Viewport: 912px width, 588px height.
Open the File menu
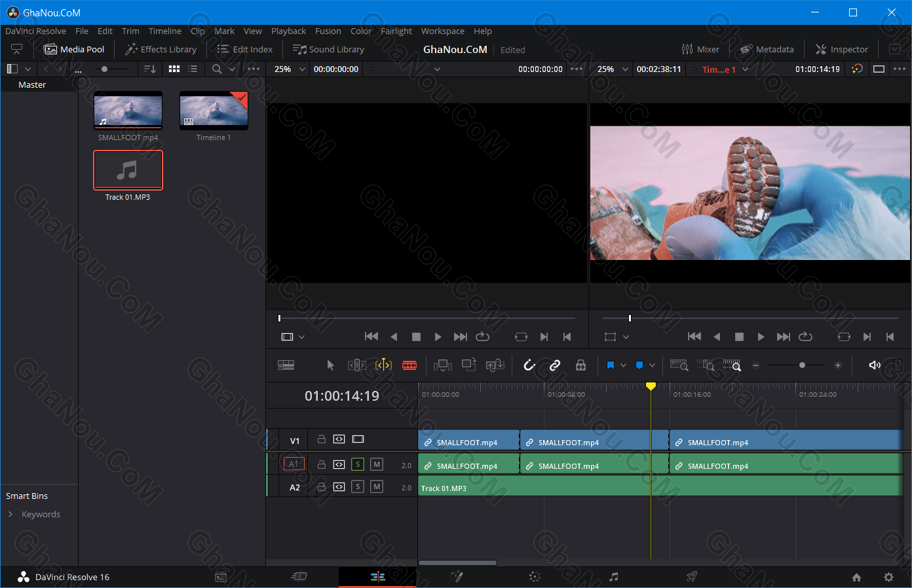click(x=82, y=31)
